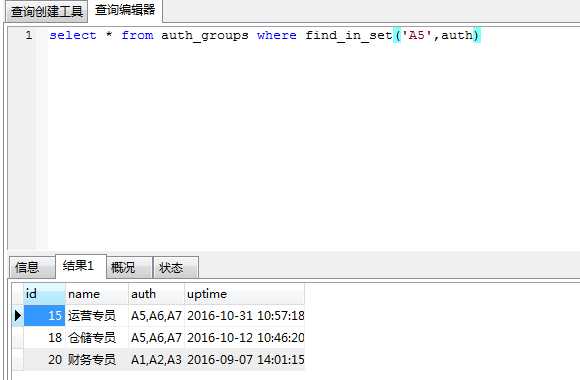
Task: Select auth cell A1,A2,A3
Action: point(156,359)
